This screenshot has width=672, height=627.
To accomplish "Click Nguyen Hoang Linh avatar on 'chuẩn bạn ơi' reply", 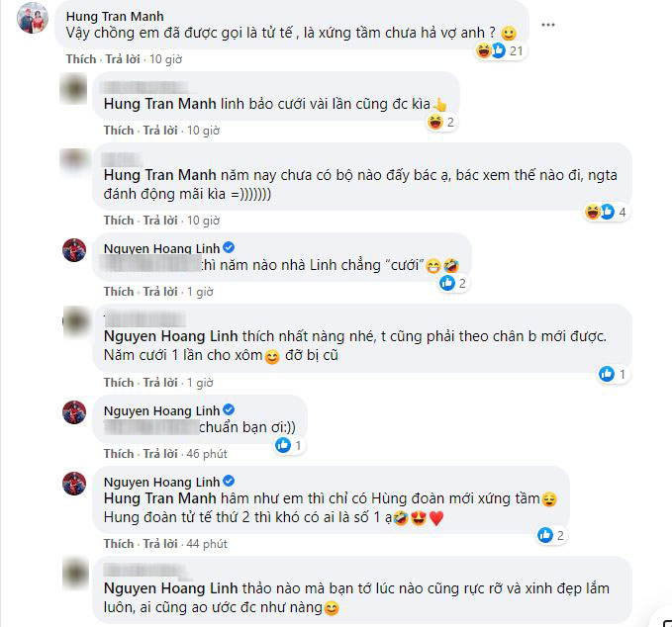I will 74,412.
